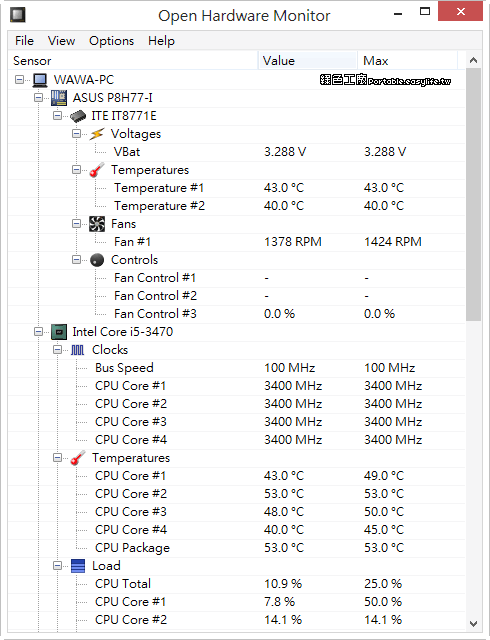Maximize the Open Hardware Monitor window
The image size is (490, 640).
(425, 11)
